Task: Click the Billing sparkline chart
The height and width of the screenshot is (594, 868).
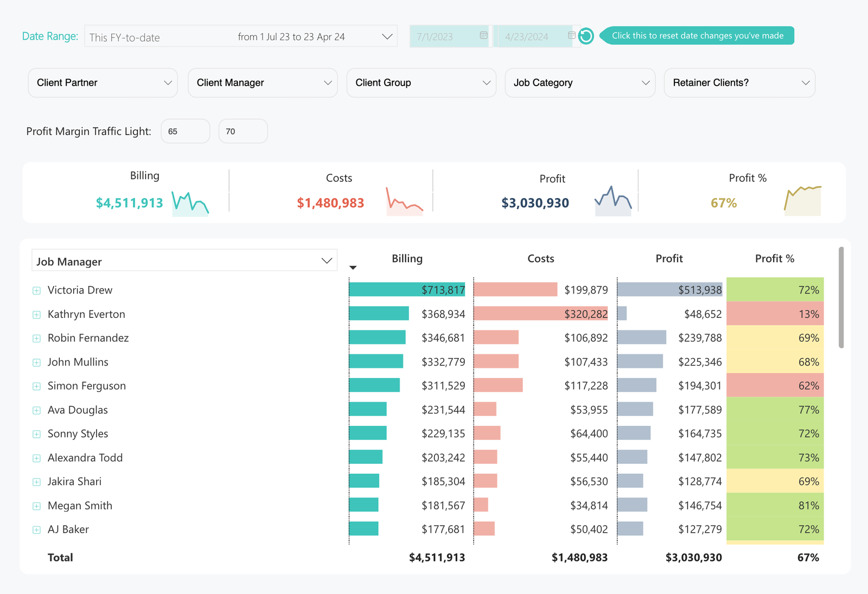Action: click(x=190, y=203)
